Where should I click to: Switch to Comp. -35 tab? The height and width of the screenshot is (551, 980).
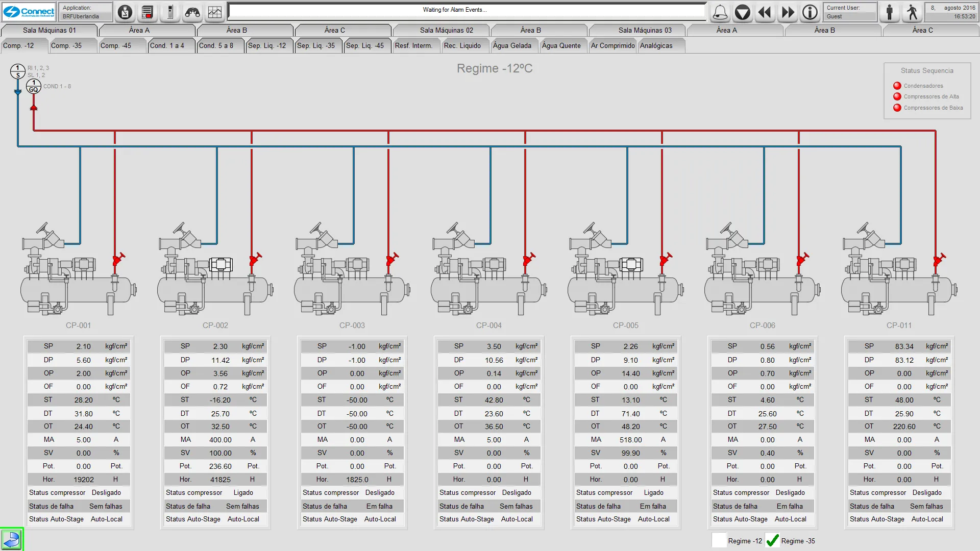pyautogui.click(x=66, y=45)
